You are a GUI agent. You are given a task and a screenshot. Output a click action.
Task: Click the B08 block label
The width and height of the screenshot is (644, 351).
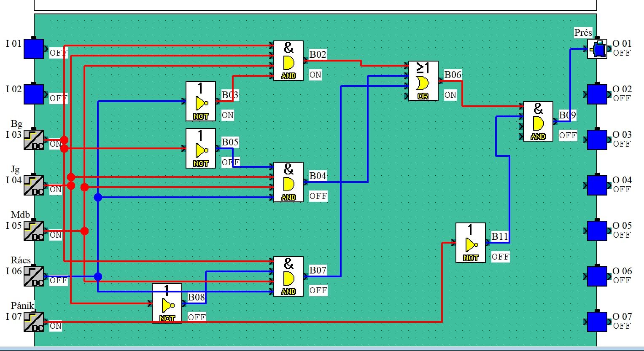click(197, 297)
